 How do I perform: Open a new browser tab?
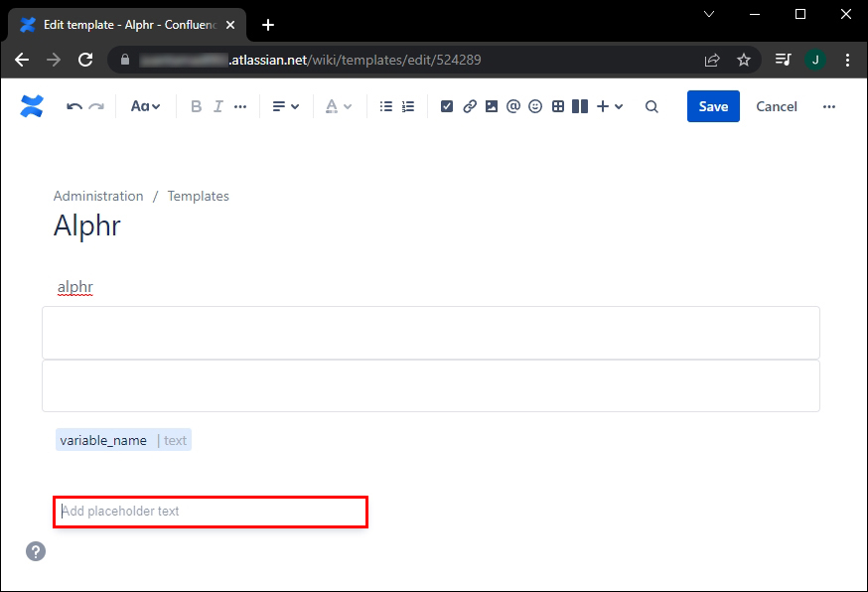point(268,25)
